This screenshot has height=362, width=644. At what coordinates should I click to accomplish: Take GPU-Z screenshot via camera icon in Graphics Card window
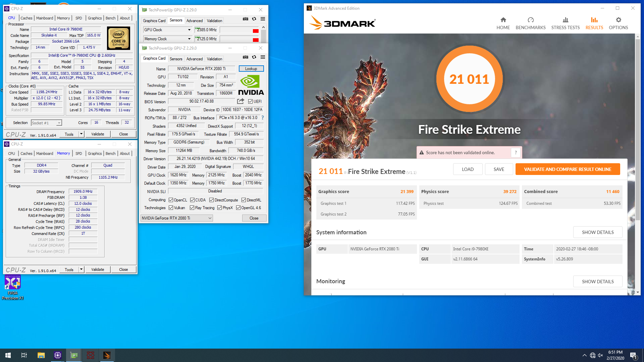click(x=246, y=57)
